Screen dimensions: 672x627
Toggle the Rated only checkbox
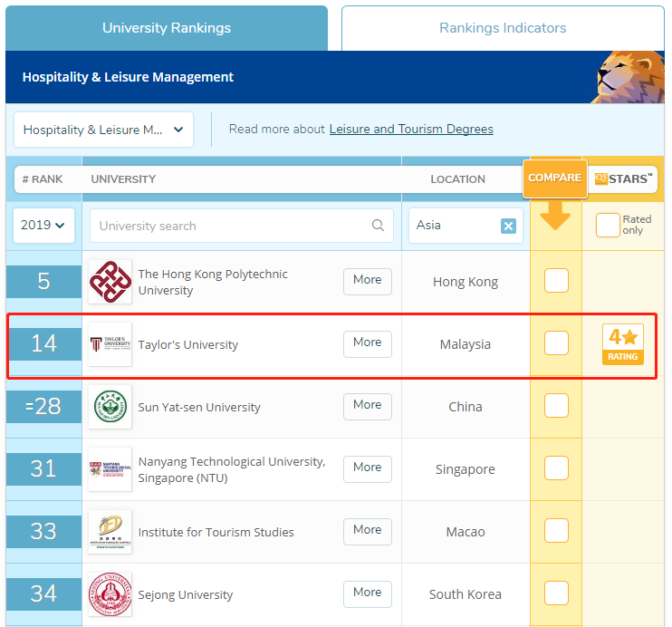[x=608, y=225]
